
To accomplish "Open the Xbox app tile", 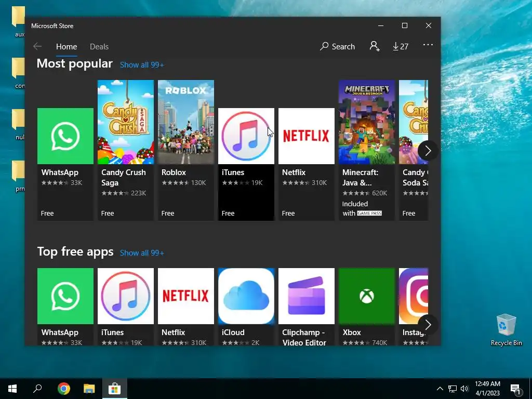I will click(x=367, y=307).
